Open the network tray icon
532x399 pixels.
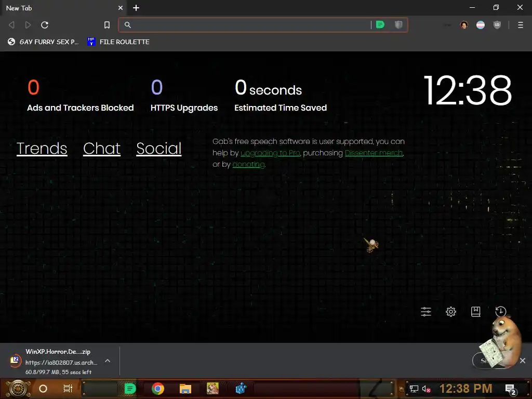[x=414, y=389]
